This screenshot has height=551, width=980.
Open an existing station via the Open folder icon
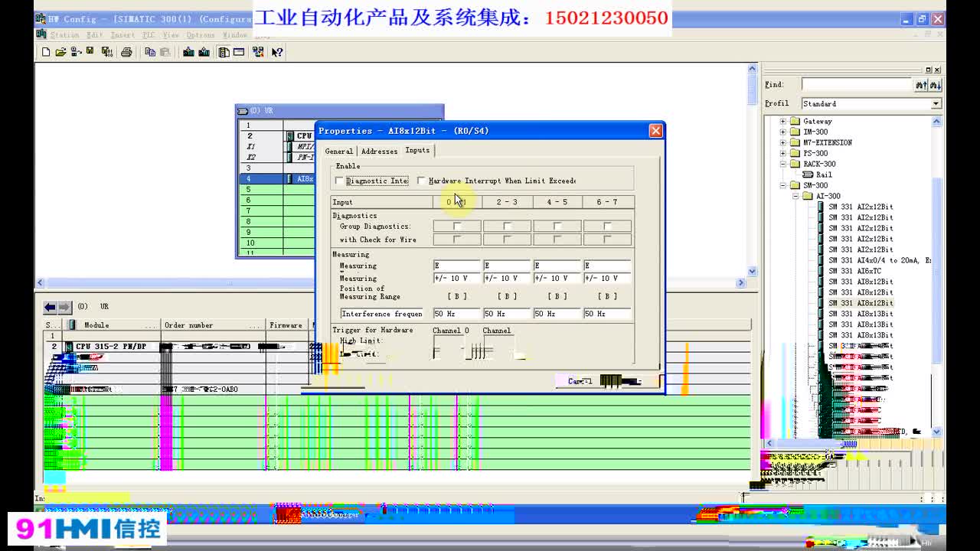[x=63, y=51]
